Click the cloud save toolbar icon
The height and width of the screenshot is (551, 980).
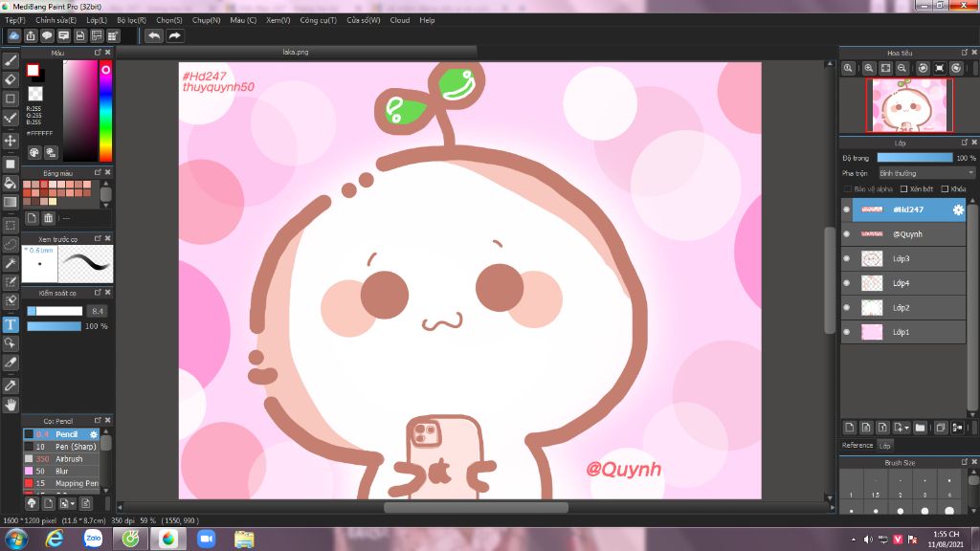(x=13, y=35)
